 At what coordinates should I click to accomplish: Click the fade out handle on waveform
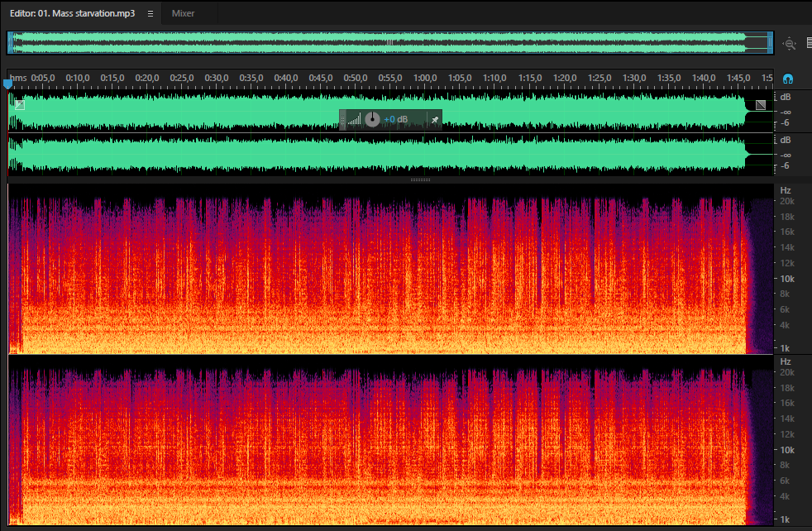[761, 105]
